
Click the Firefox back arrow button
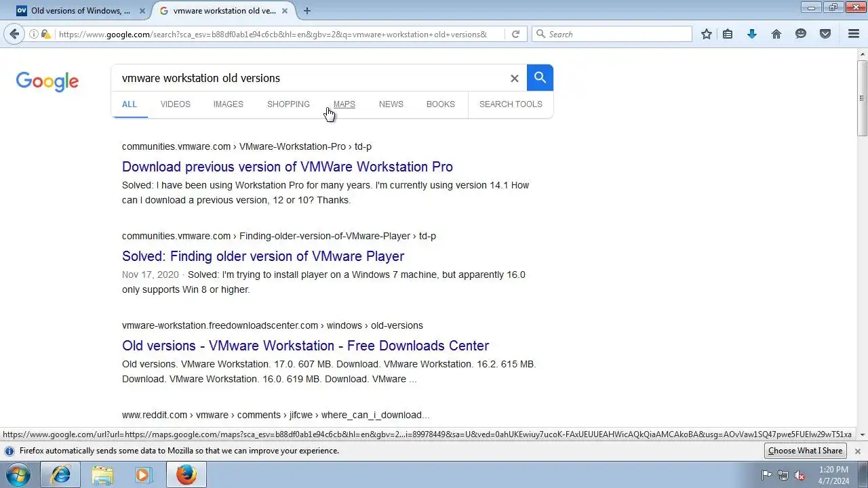[x=14, y=34]
